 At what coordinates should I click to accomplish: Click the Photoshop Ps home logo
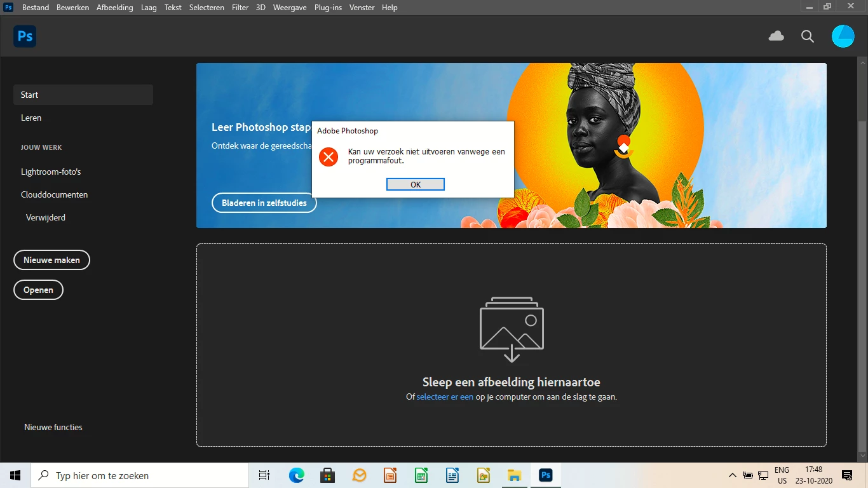click(25, 36)
